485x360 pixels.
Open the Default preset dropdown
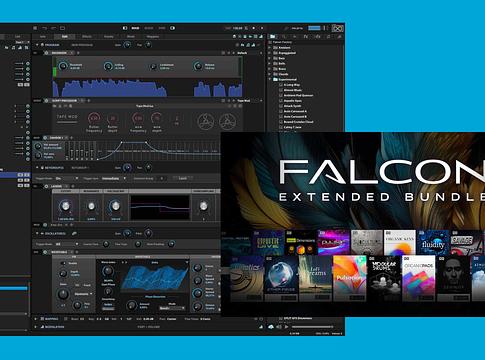pyautogui.click(x=249, y=53)
